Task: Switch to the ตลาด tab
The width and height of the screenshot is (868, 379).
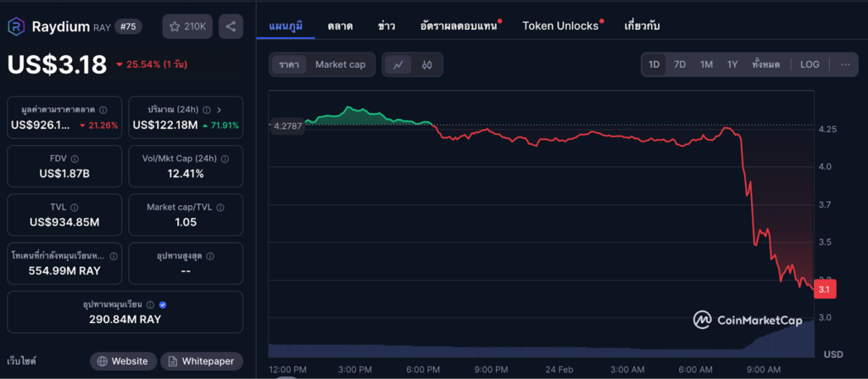Action: click(x=340, y=25)
